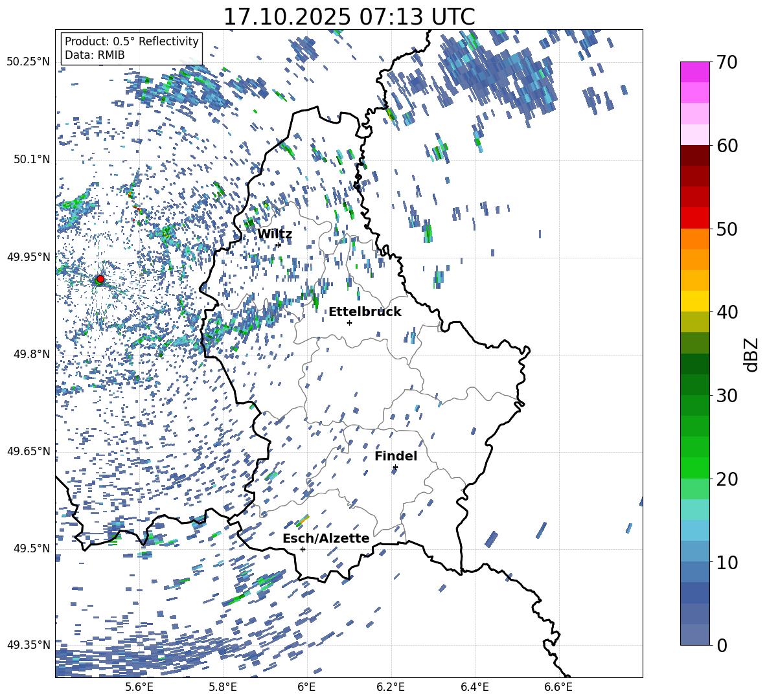Image resolution: width=767 pixels, height=700 pixels.
Task: Click the dBZ colorbar axis label
Action: (x=751, y=355)
